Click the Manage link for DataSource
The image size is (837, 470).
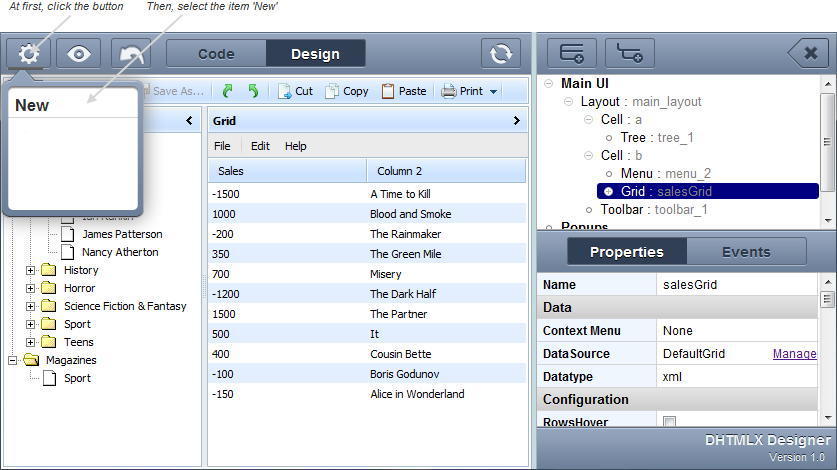point(794,354)
